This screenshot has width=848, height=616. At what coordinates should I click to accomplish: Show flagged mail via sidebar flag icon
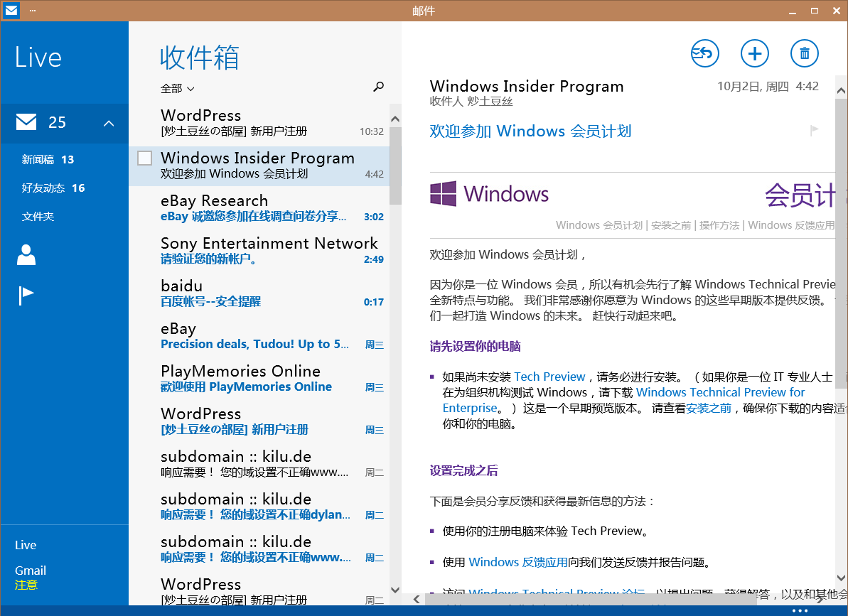pos(26,295)
